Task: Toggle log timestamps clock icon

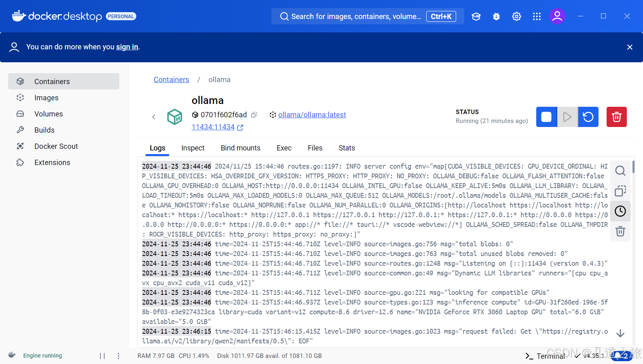Action: [620, 211]
